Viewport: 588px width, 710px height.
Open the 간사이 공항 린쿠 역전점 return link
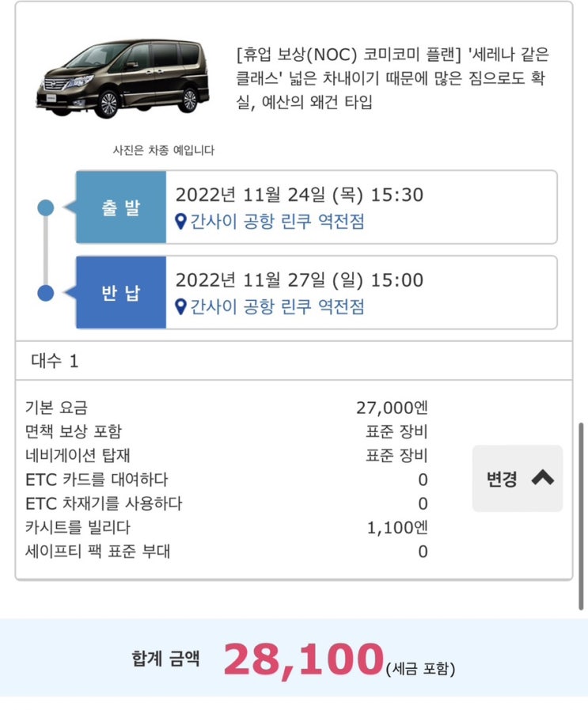pos(277,307)
